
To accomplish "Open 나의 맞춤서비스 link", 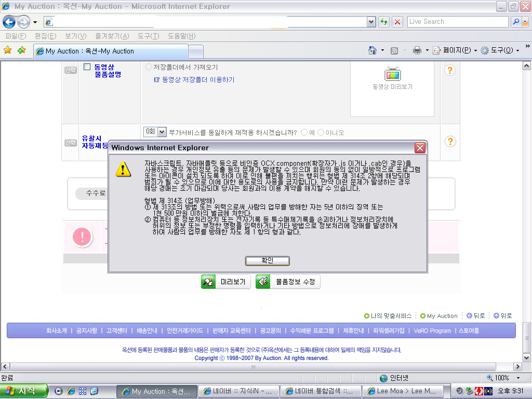I will pos(388,316).
